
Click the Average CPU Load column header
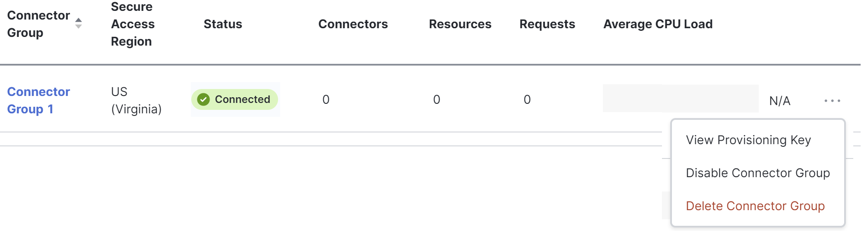coord(658,24)
